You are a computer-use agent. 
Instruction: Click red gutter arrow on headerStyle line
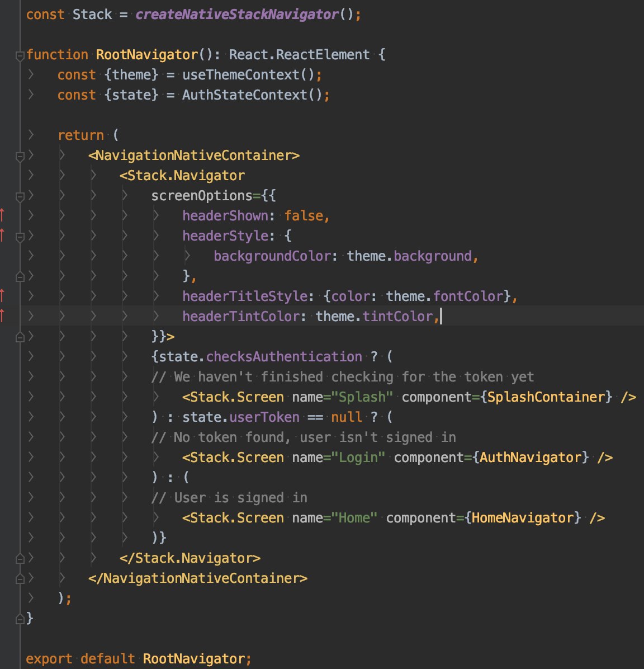point(2,235)
